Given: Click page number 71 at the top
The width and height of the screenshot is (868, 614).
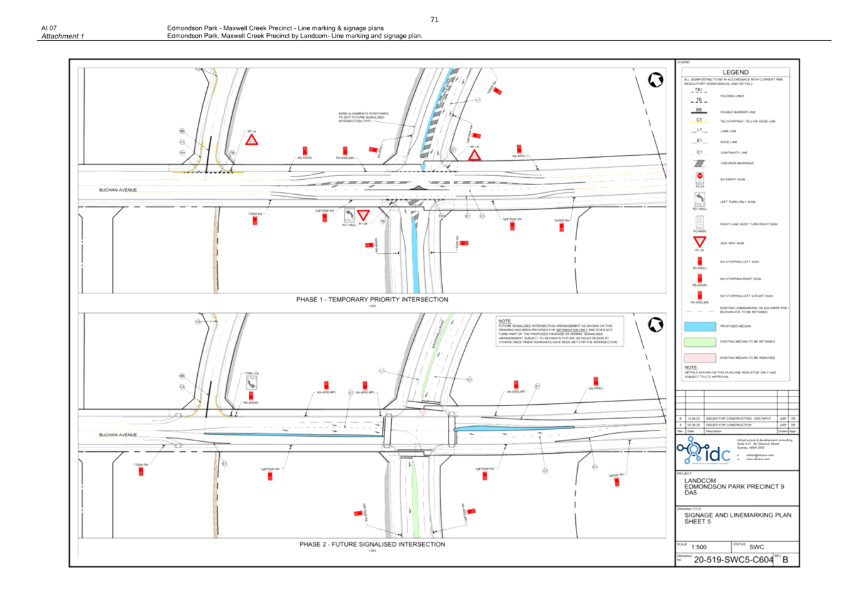Looking at the screenshot, I should [x=434, y=19].
